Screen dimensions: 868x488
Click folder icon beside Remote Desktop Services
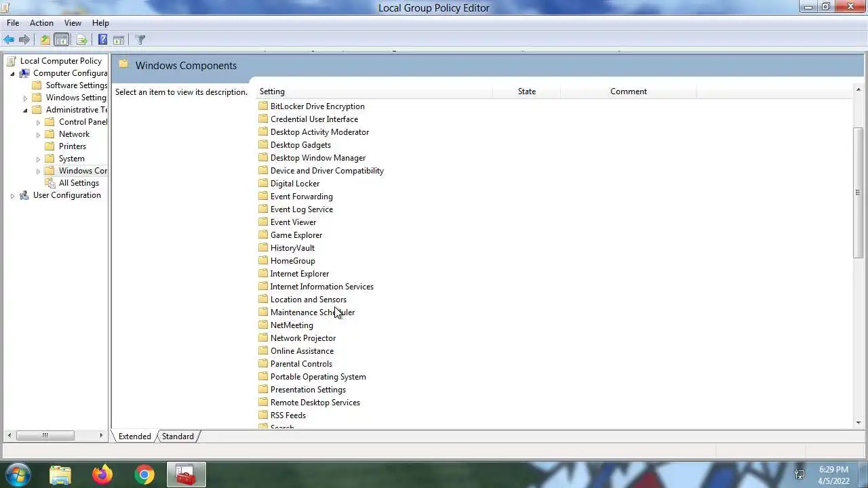click(263, 403)
